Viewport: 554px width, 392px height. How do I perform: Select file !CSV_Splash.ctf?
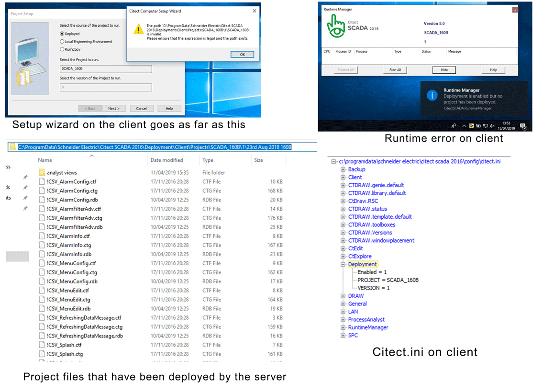click(64, 345)
